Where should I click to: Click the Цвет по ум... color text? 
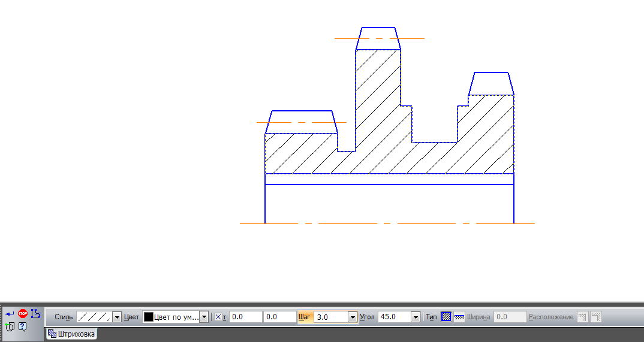(x=177, y=317)
